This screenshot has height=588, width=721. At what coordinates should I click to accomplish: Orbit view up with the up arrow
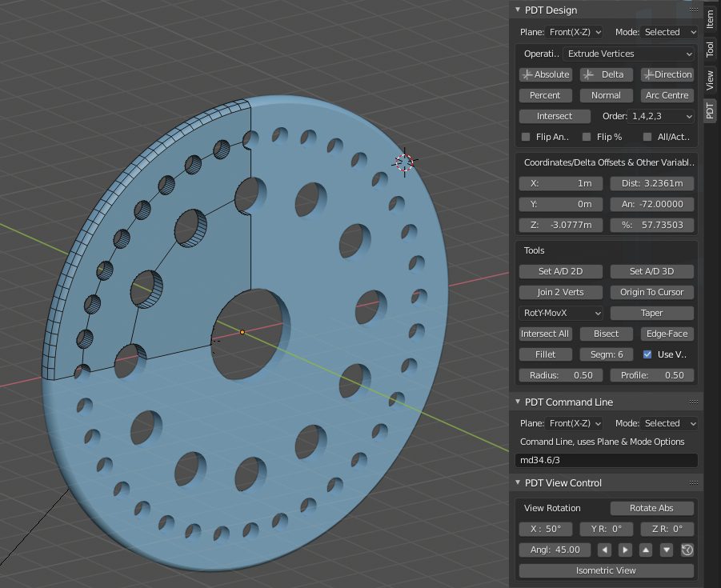coord(646,550)
